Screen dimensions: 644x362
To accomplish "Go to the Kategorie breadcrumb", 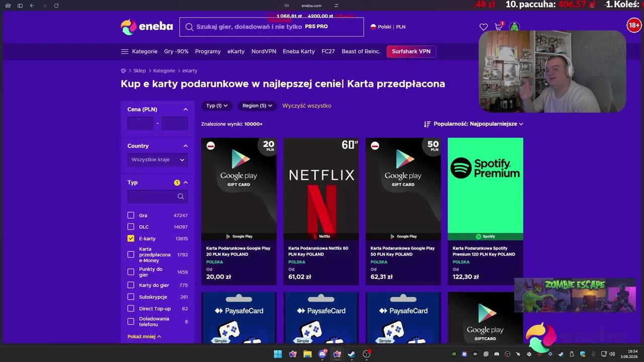I will (x=164, y=71).
